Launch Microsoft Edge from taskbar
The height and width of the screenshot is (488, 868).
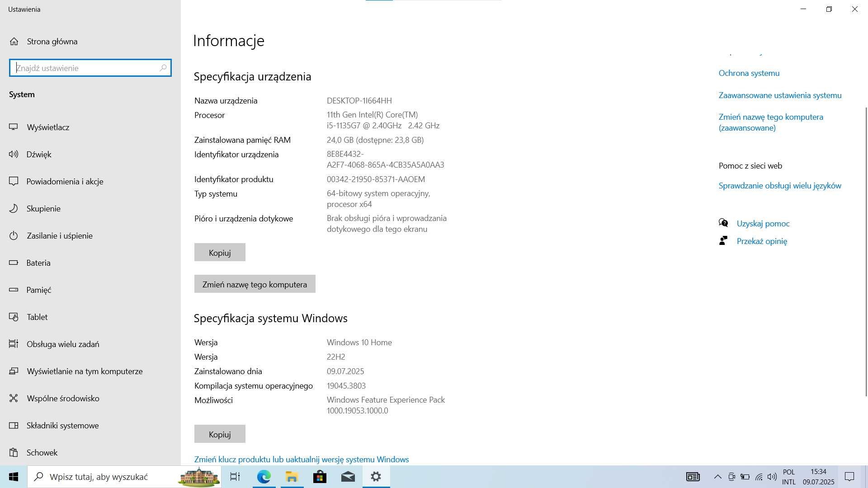264,477
